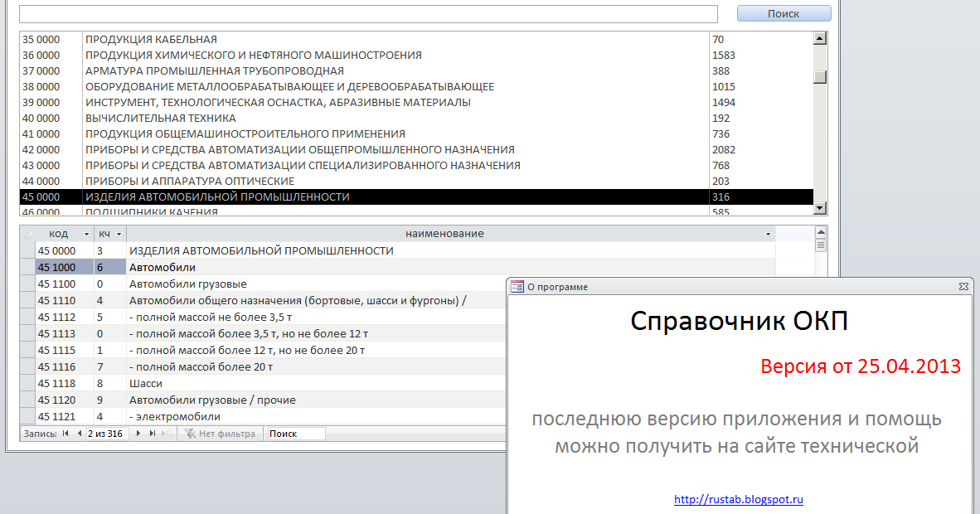Select row 'ПРИБОРЫ И СРЕДСТВА АВТОМАТИЗАЦИИ ОБЩЕПРОМЫШЛЕННОГО НАЗНАЧЕНИЯ'
Viewport: 980px width, 514px height.
[416, 149]
